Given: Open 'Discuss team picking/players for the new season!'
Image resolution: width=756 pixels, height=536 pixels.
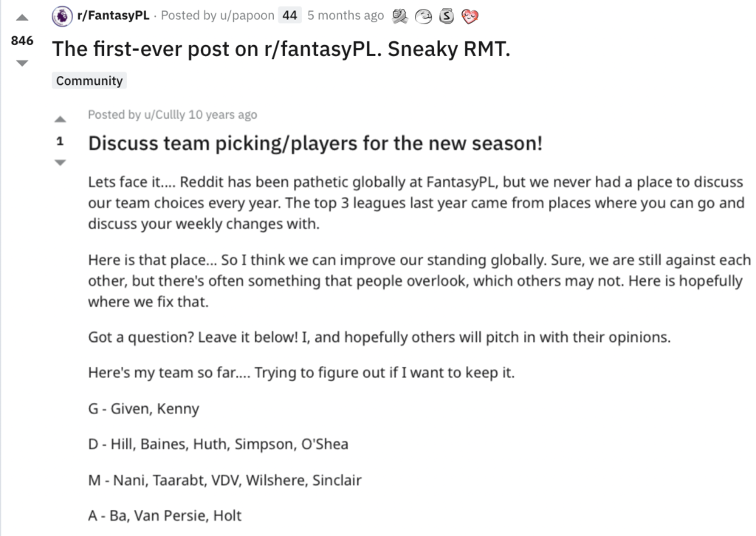Looking at the screenshot, I should pos(315,142).
